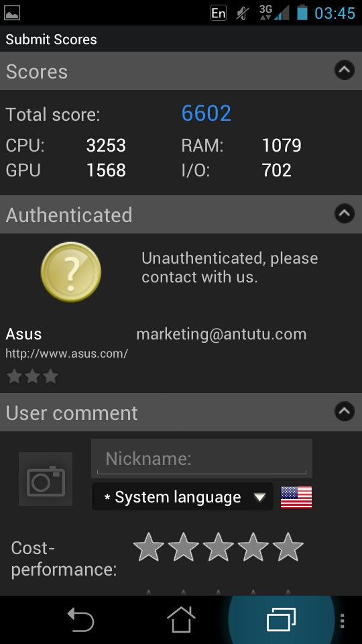Screen dimensions: 362x644
Task: Focus the Nickname input field
Action: tap(202, 458)
